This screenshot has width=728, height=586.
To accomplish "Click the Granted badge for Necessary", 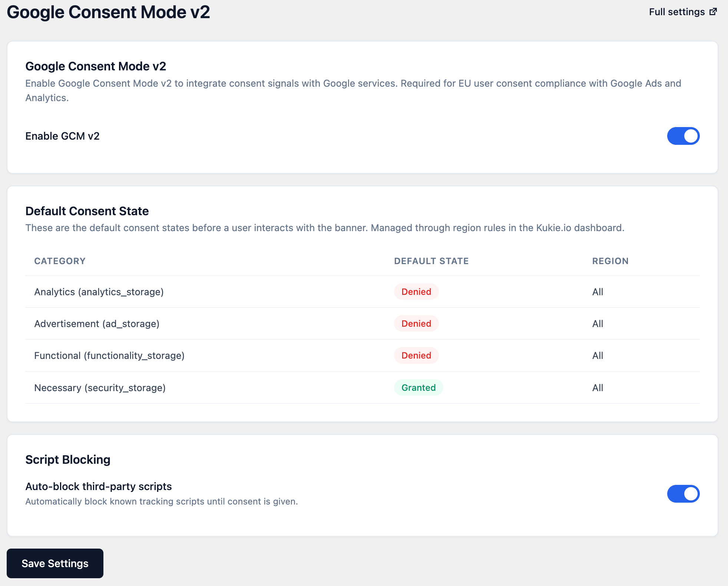I will point(418,387).
